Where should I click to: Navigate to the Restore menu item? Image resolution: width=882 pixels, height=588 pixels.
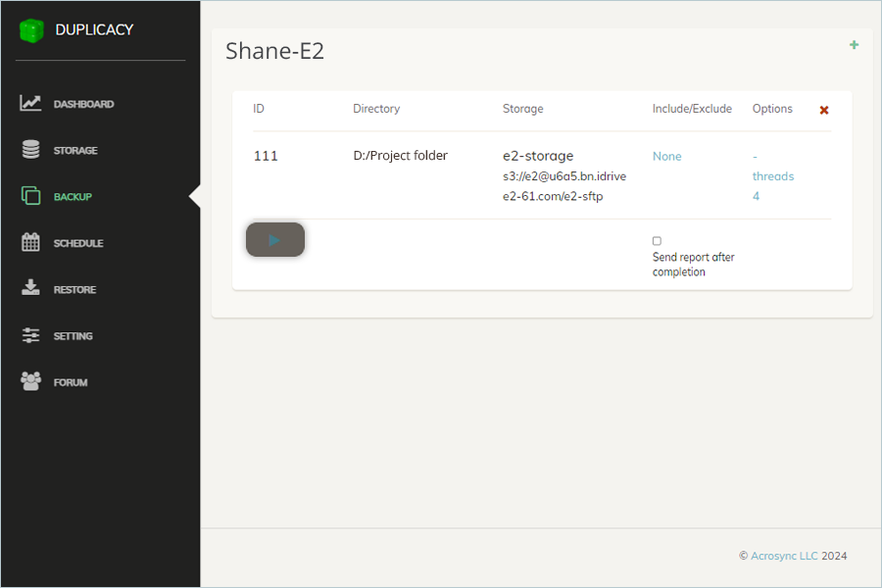point(74,290)
